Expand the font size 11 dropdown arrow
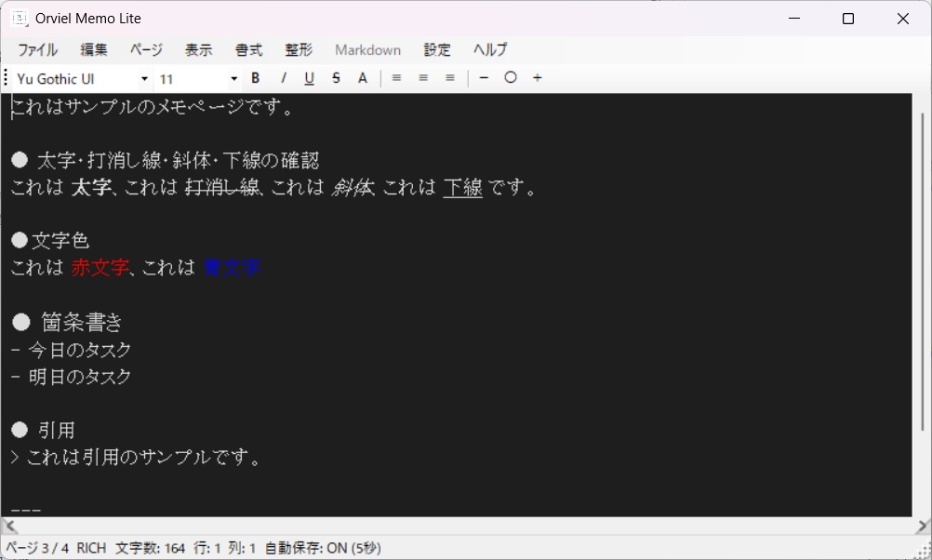 (x=233, y=78)
